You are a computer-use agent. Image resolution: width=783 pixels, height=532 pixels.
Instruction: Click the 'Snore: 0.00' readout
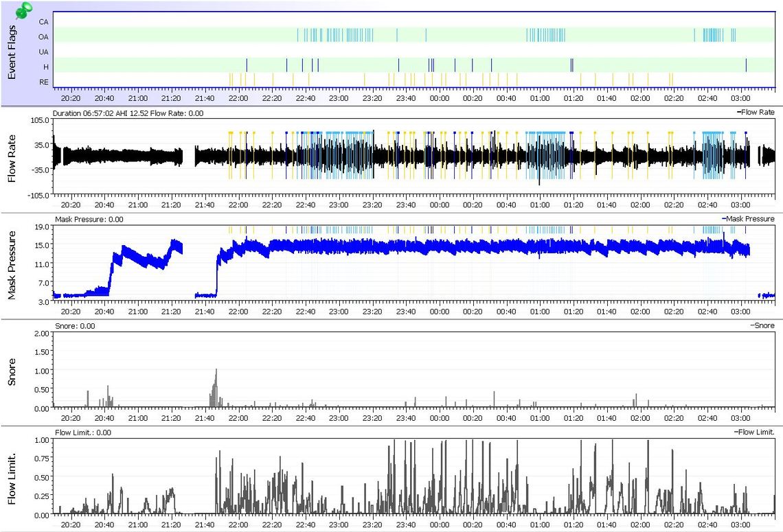tap(75, 326)
